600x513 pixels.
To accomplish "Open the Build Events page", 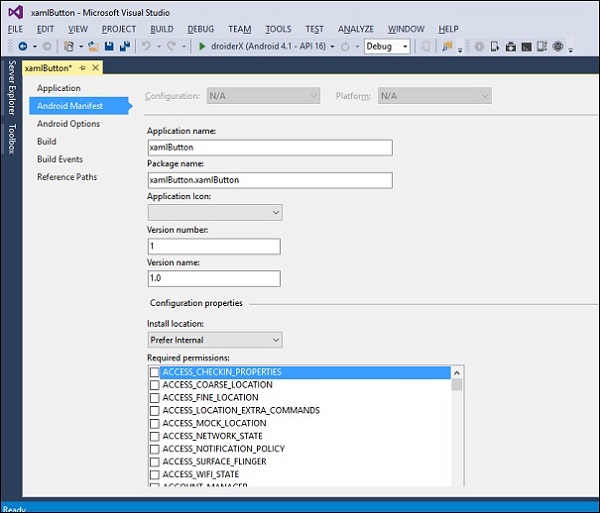I will coord(60,159).
